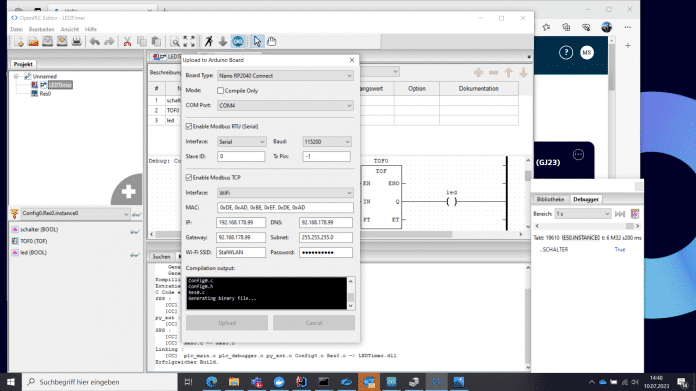Close the Upload to Arduino Board dialog
Viewport: 696px width, 391px height.
coord(352,60)
